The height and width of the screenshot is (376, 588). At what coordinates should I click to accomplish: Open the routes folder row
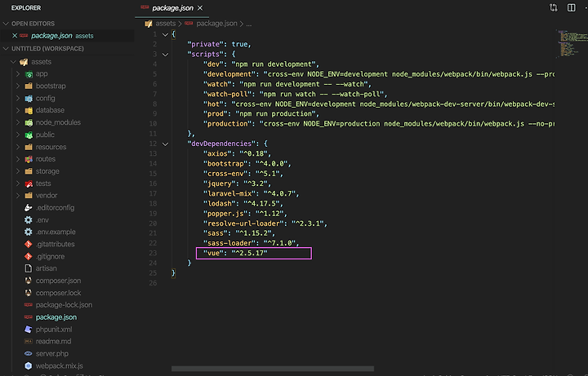coord(67,159)
